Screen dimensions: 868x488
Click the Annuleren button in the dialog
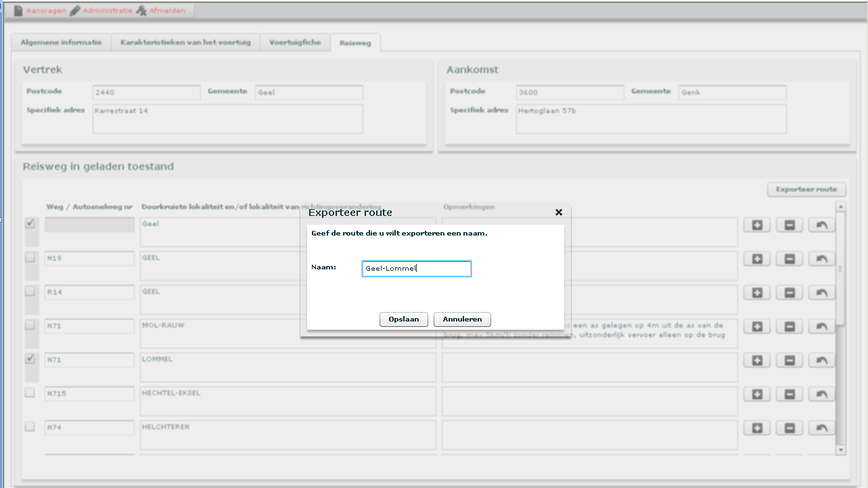pos(463,319)
